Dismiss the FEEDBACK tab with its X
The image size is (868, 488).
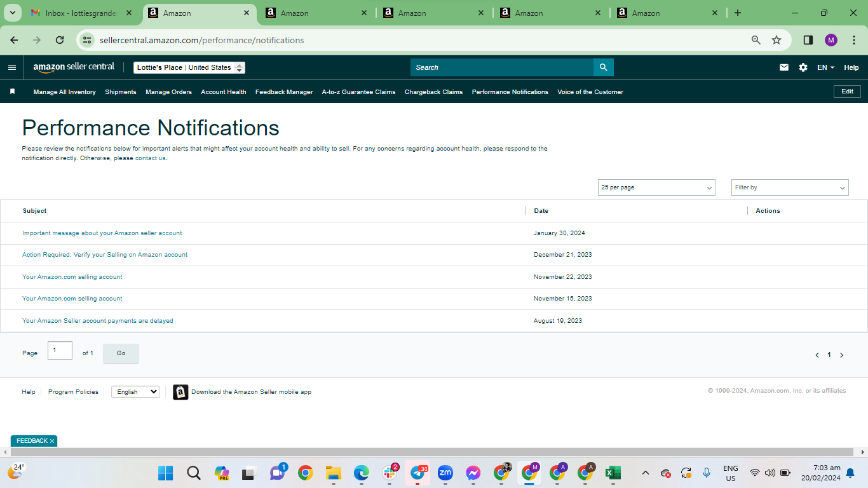point(52,441)
